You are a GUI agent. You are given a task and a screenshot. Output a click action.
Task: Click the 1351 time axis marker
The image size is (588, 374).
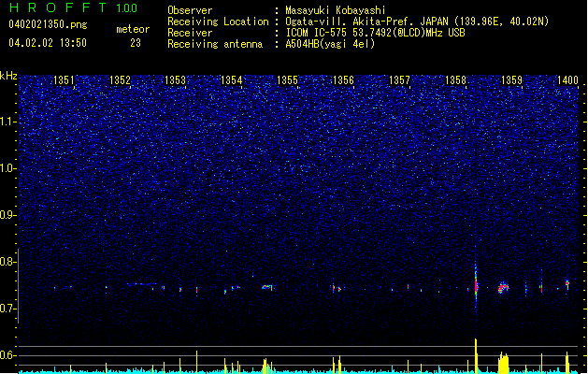(x=65, y=80)
